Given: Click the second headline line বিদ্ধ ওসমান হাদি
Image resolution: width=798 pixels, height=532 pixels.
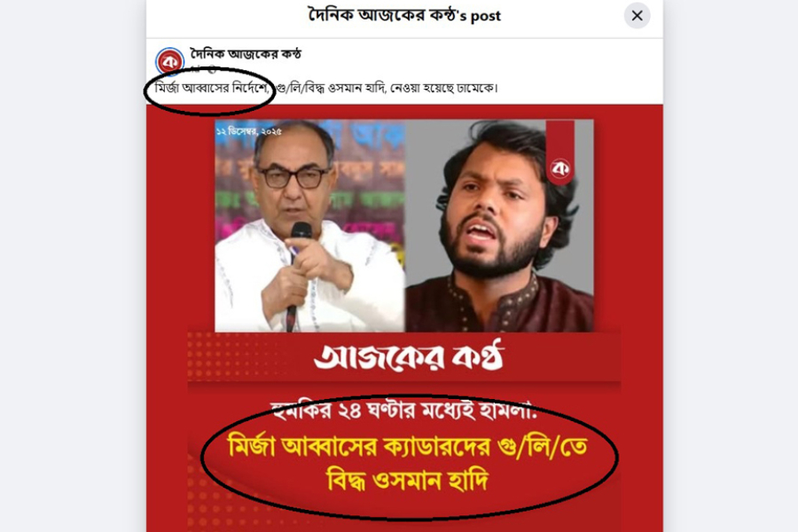Looking at the screenshot, I should tap(408, 480).
